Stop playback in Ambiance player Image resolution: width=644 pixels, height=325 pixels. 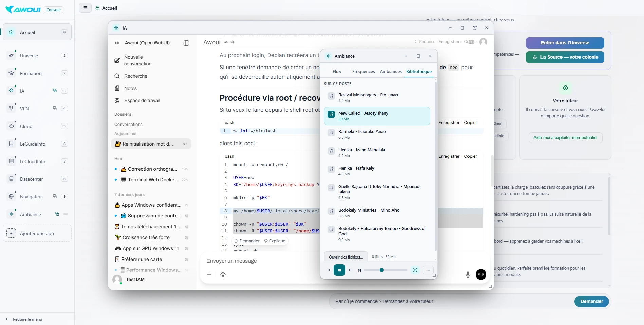(x=339, y=270)
